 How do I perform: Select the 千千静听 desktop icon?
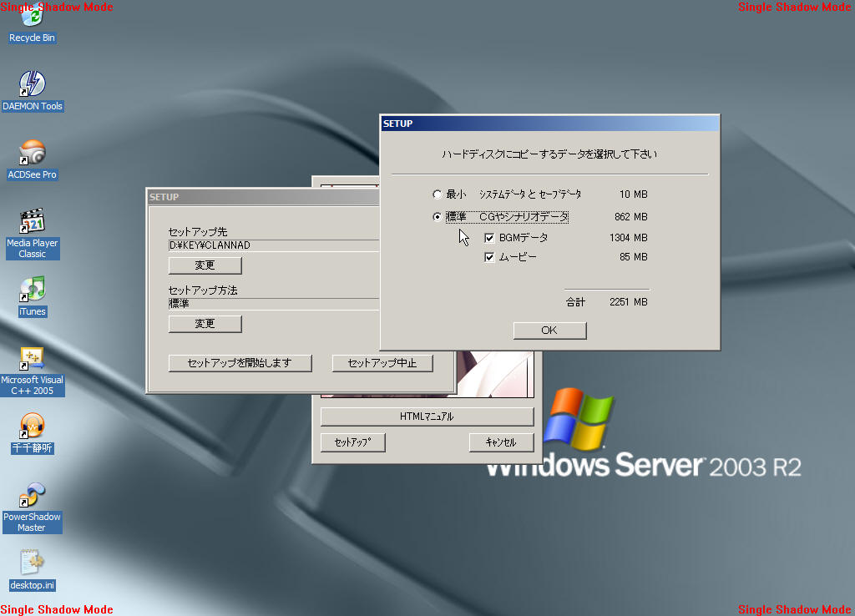pyautogui.click(x=33, y=434)
